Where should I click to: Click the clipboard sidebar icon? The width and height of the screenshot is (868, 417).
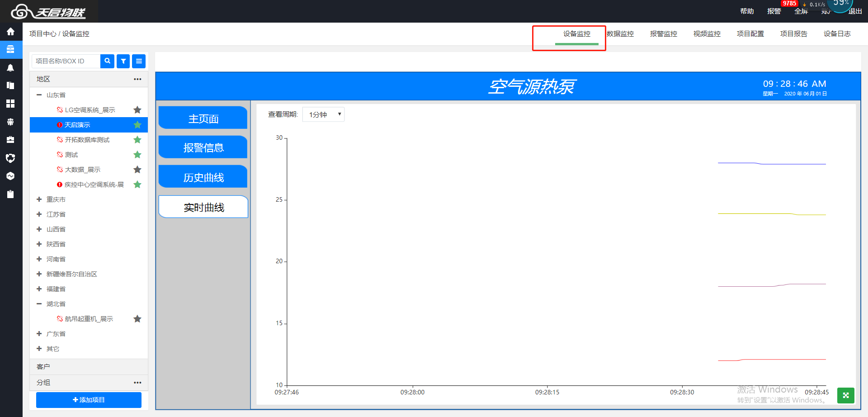pos(10,194)
